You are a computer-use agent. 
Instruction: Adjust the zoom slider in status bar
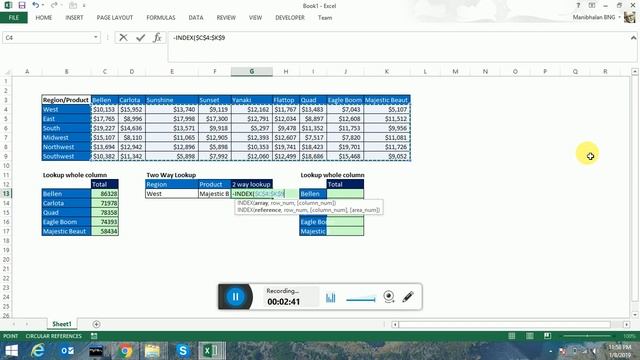[588, 336]
